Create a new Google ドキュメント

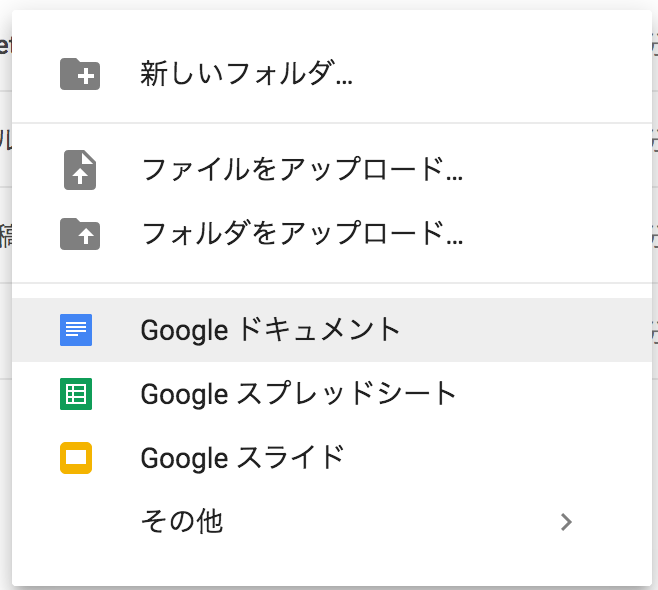[x=332, y=330]
